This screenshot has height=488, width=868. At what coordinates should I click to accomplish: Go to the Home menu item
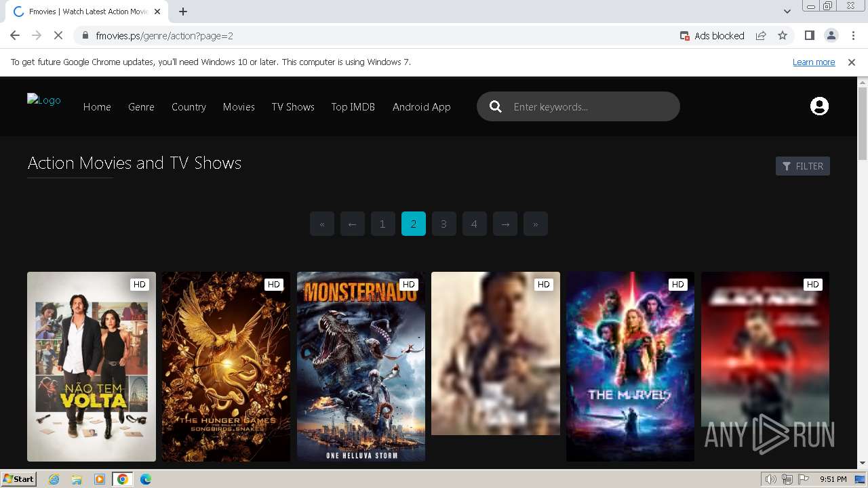(97, 107)
